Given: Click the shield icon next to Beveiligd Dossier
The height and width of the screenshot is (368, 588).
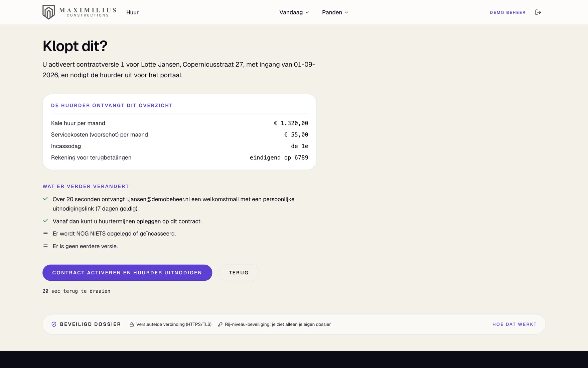Looking at the screenshot, I should (54, 324).
